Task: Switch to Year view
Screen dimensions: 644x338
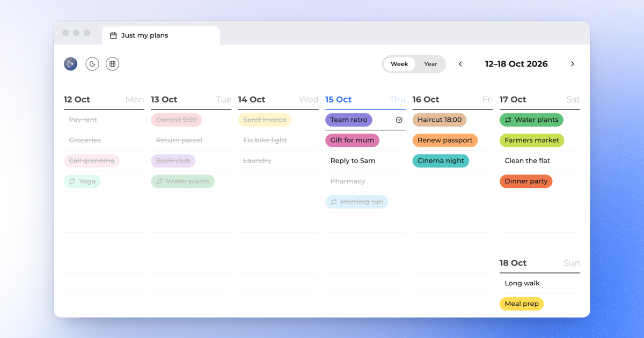Action: pyautogui.click(x=430, y=64)
